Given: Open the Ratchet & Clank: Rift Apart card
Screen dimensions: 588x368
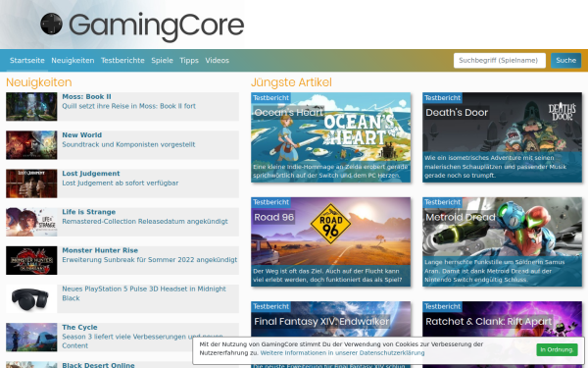Looking at the screenshot, I should pos(502,335).
